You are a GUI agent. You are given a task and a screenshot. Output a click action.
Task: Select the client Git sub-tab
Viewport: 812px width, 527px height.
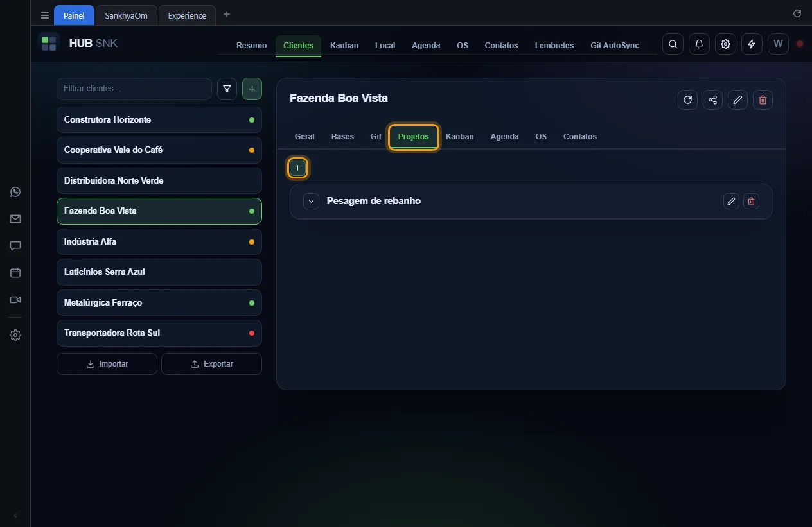pyautogui.click(x=376, y=137)
